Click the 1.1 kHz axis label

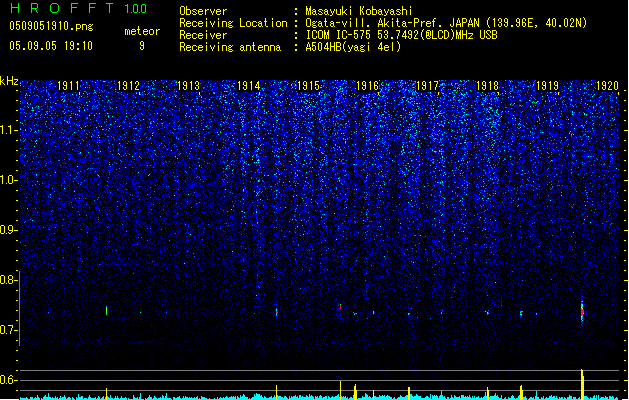point(8,130)
